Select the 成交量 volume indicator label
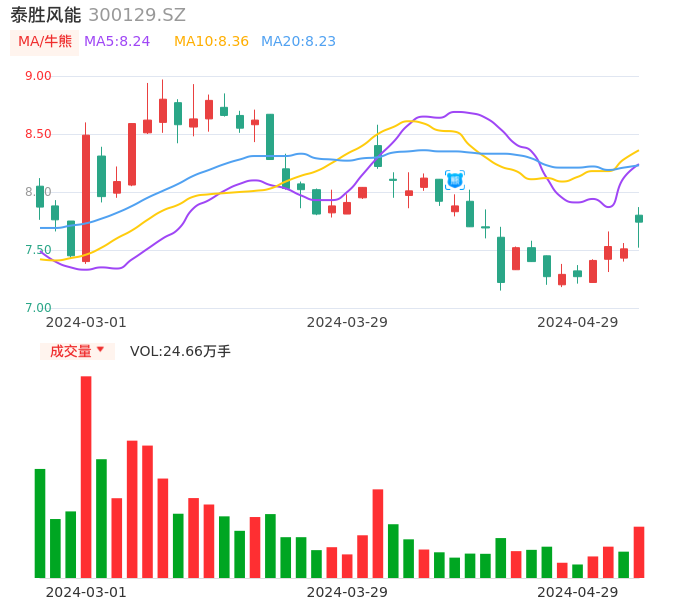Screen dimensions: 686x606 70,351
